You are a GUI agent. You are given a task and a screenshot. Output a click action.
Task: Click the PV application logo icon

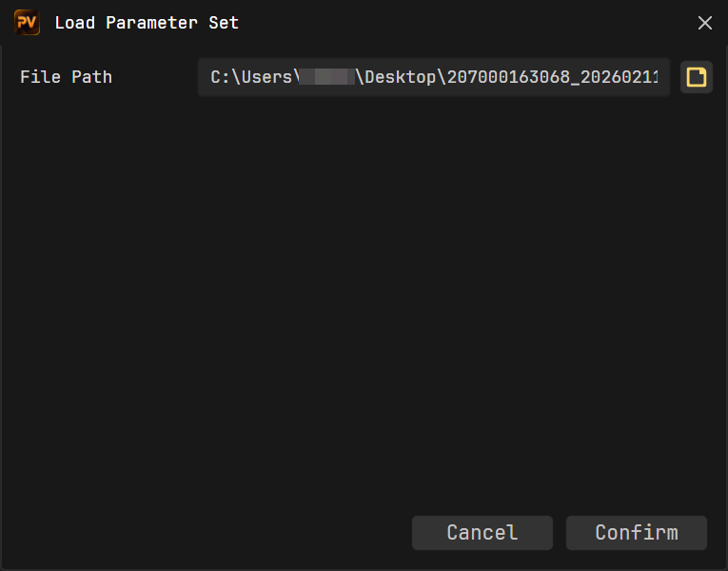[28, 23]
